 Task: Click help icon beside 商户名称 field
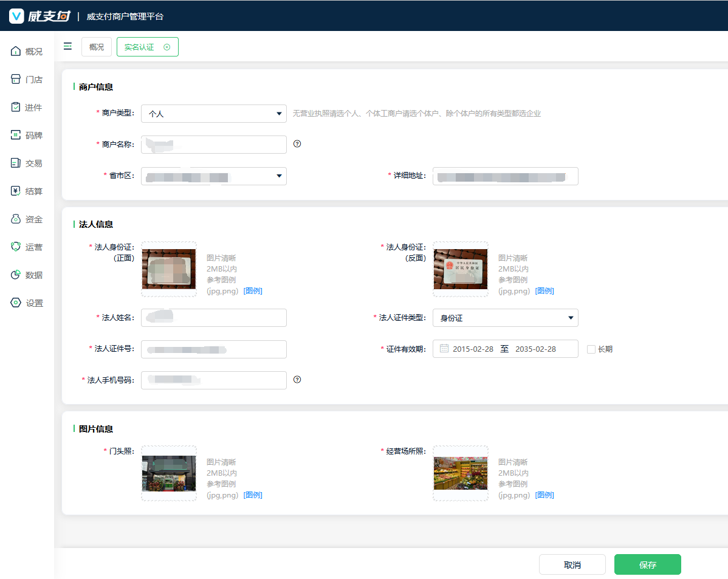tap(297, 144)
